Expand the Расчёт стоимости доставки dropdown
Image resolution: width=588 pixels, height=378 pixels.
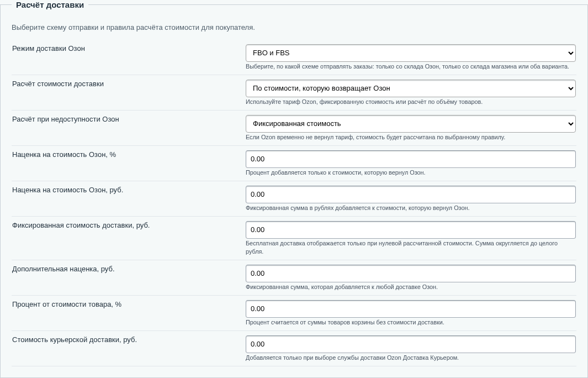[x=411, y=88]
